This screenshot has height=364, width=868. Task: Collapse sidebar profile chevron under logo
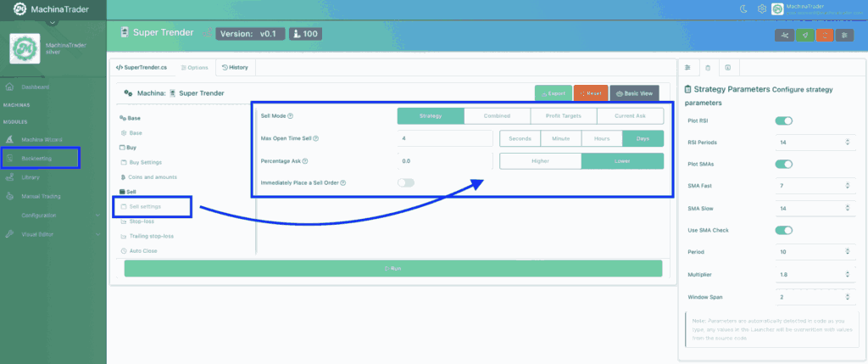[53, 22]
